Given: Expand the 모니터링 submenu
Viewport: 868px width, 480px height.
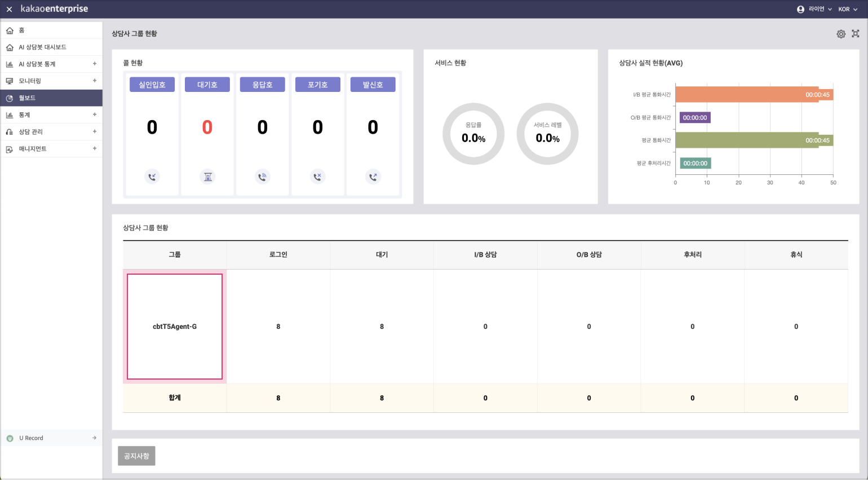Looking at the screenshot, I should (95, 81).
